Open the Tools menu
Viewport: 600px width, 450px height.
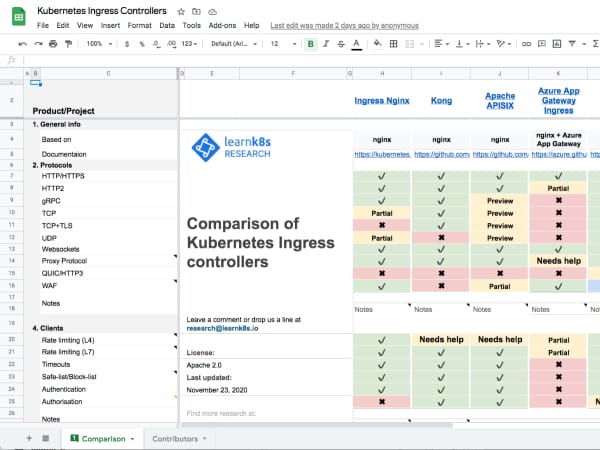[191, 25]
